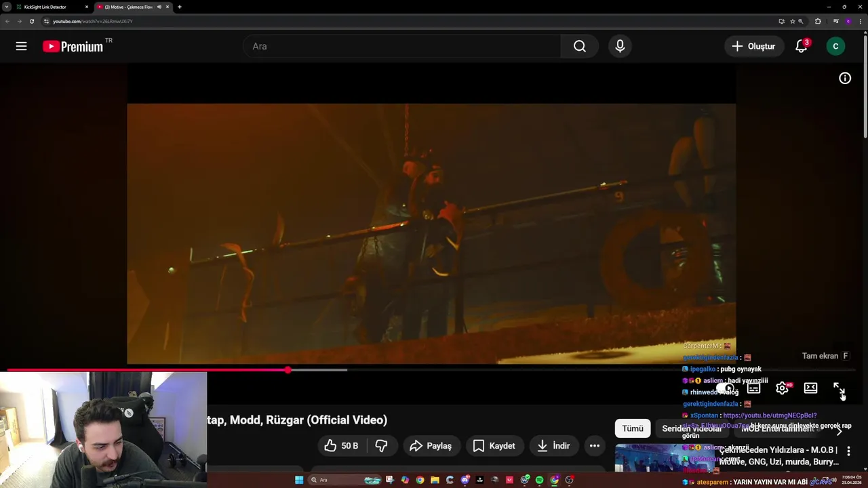This screenshot has width=868, height=488.
Task: Open the tab search dropdown
Action: (6, 7)
